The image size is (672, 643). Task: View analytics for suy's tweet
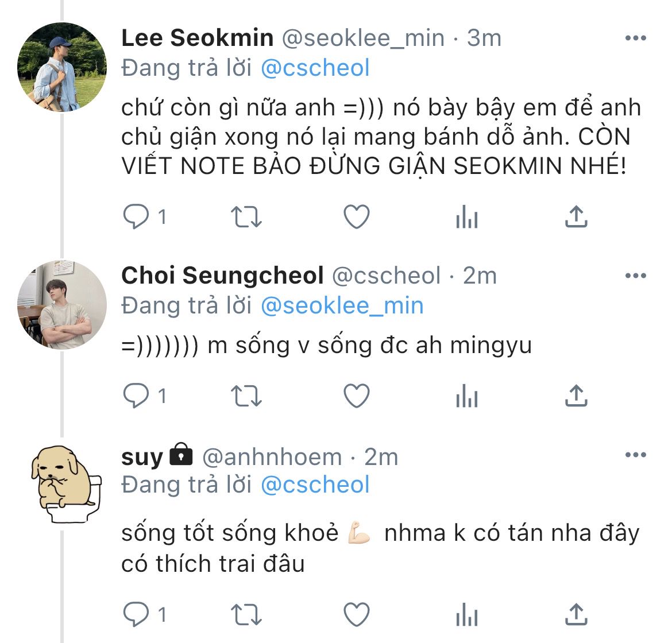pos(466,615)
